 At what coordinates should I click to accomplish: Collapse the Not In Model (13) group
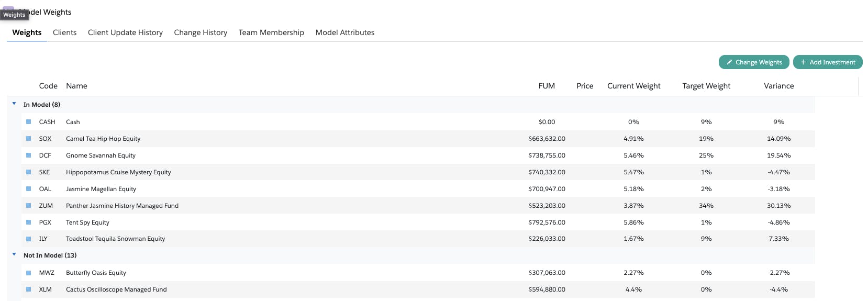(x=14, y=255)
